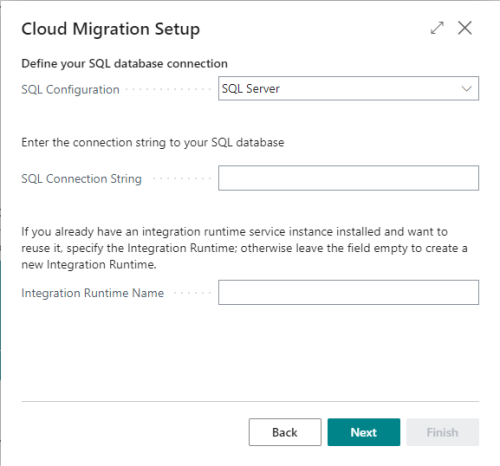This screenshot has height=466, width=500.
Task: Click the 'Define your SQL database connection' heading
Action: pos(124,63)
